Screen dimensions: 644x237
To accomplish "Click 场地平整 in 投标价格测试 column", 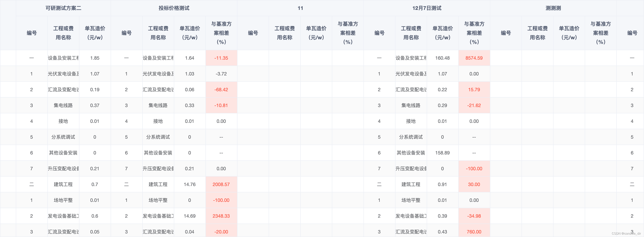I will 158,200.
